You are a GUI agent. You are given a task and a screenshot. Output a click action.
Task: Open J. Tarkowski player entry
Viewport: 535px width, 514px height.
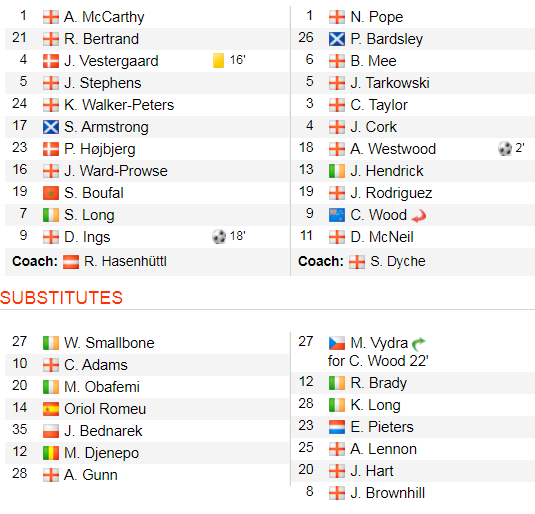point(390,83)
